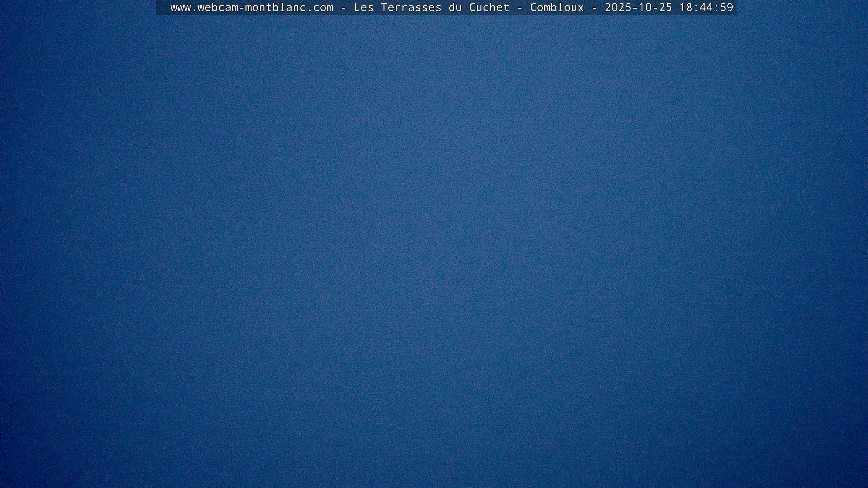
Task: Click the word 'Cuchet' in overlay
Action: pos(489,7)
